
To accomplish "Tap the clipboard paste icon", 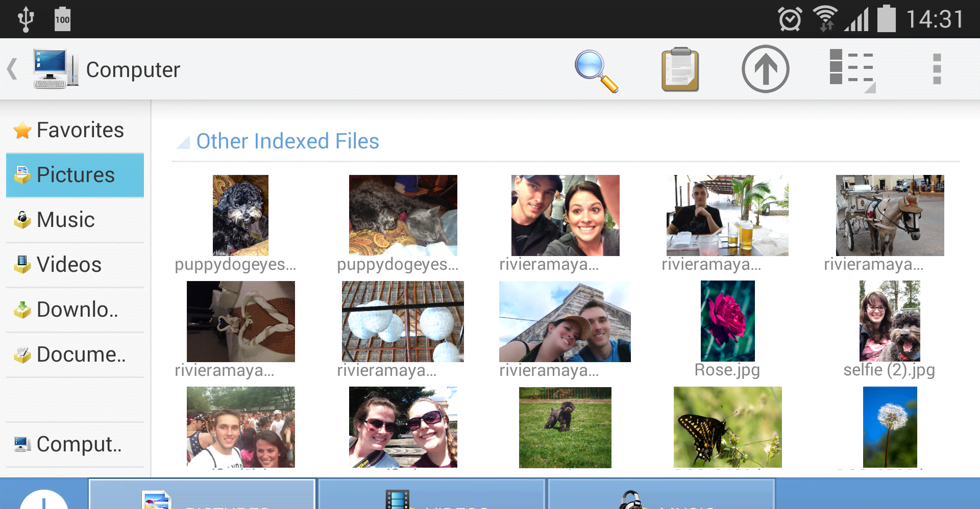I will point(680,69).
